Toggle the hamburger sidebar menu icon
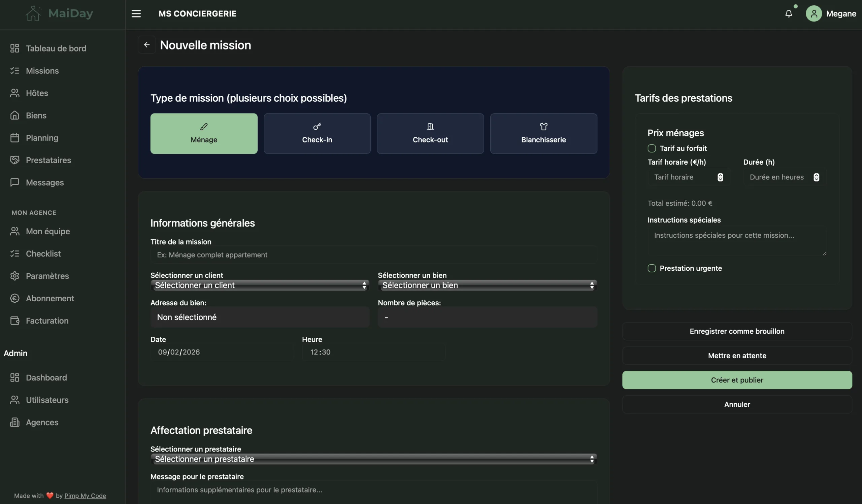Screen dimensions: 862x504 coord(136,14)
